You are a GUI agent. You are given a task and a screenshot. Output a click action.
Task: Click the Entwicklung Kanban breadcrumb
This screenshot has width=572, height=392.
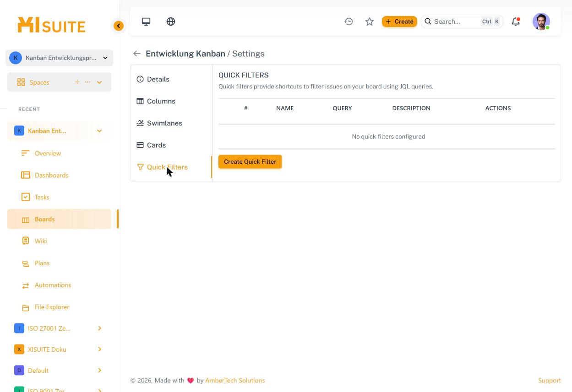coord(185,54)
